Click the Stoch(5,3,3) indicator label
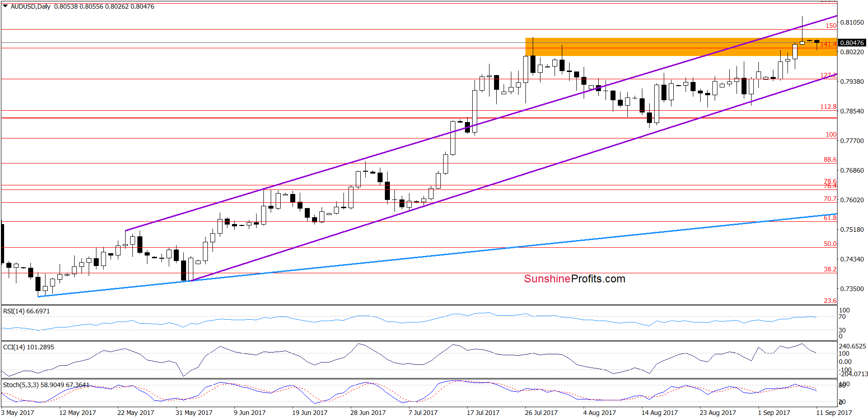868x419 pixels. click(46, 385)
